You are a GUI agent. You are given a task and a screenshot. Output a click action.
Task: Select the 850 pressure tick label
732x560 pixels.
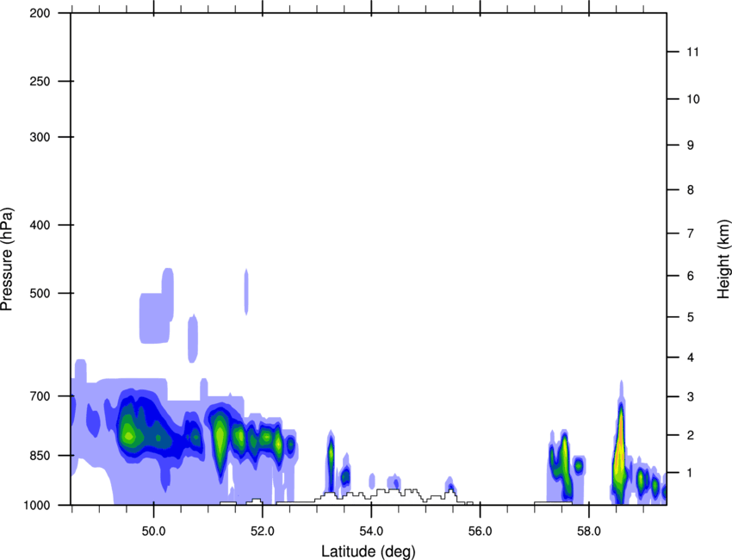tap(40, 456)
